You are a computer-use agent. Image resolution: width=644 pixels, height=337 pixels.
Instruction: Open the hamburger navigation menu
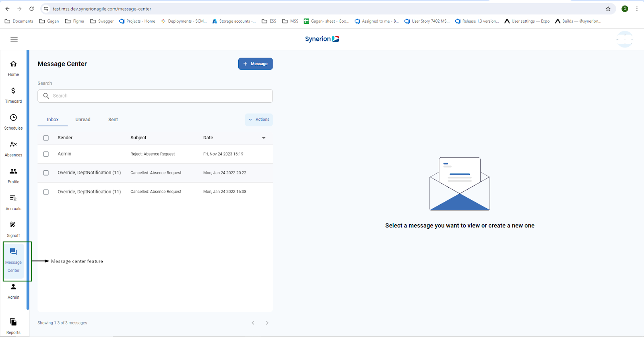tap(14, 39)
